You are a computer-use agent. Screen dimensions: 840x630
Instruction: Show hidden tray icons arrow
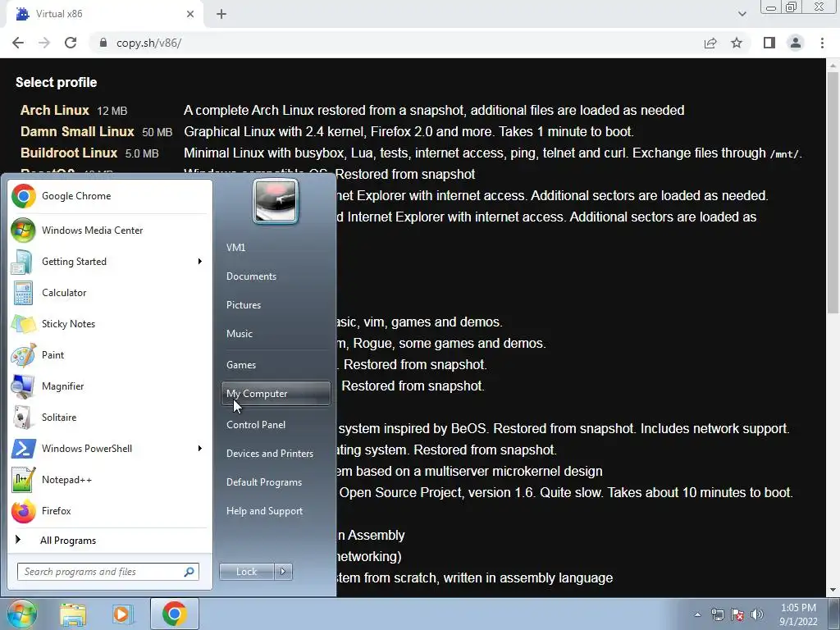pos(697,614)
